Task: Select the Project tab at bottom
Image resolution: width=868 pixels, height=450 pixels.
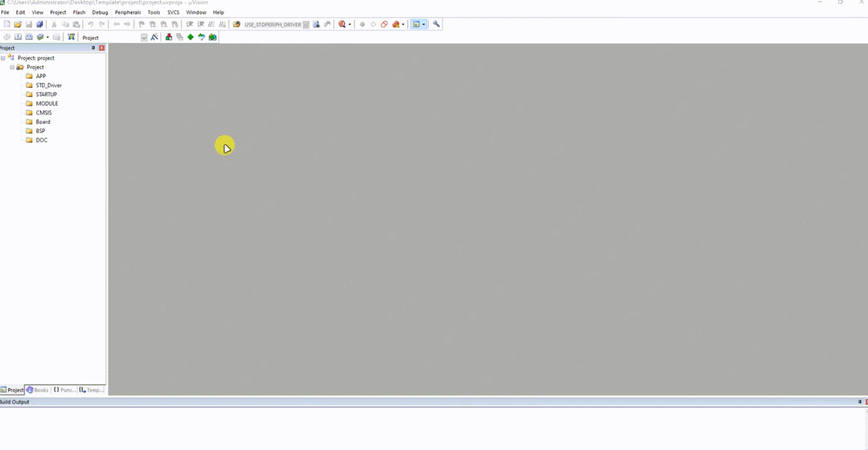Action: (x=12, y=390)
